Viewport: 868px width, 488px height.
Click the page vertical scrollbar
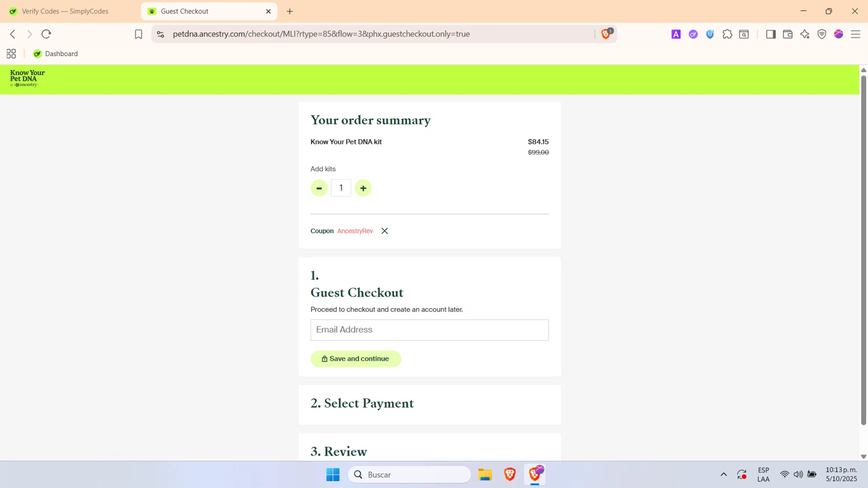point(863,250)
